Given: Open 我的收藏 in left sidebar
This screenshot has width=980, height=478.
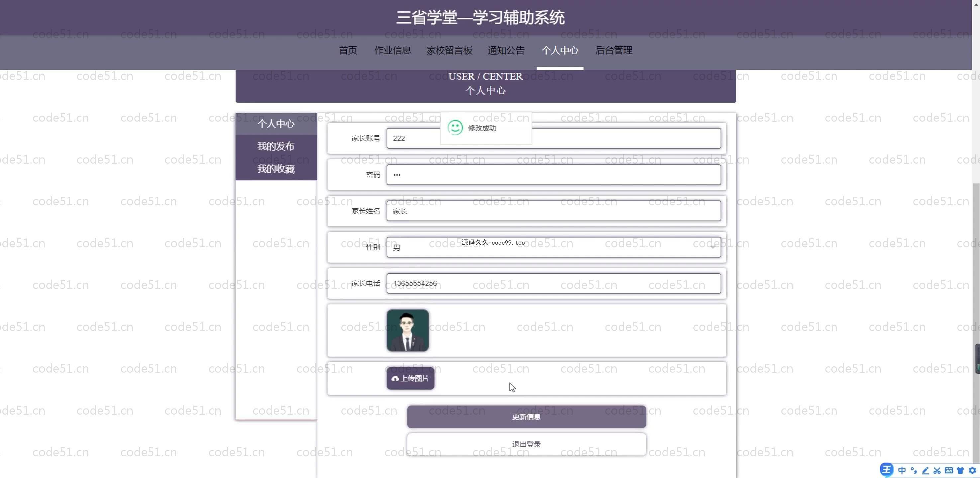Looking at the screenshot, I should click(x=276, y=169).
